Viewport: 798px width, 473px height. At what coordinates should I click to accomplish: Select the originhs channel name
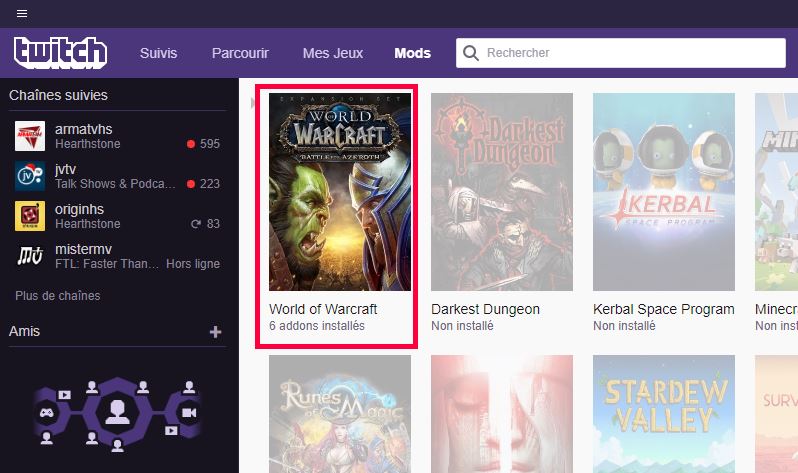tap(79, 209)
